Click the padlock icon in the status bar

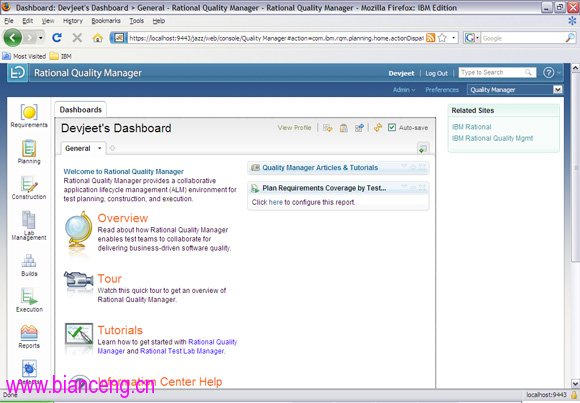click(x=574, y=395)
